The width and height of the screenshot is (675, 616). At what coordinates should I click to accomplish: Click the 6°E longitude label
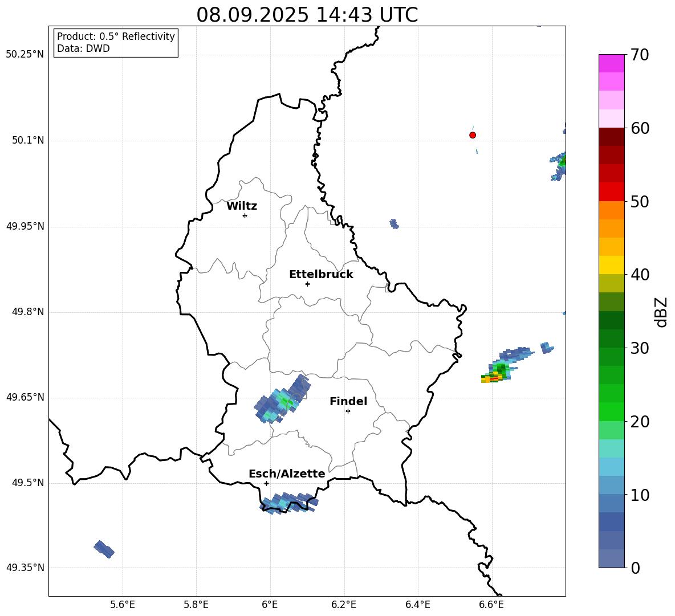[270, 605]
